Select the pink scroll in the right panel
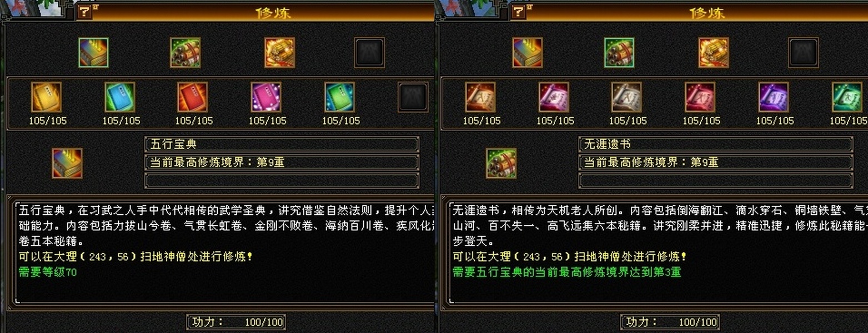 [x=554, y=97]
